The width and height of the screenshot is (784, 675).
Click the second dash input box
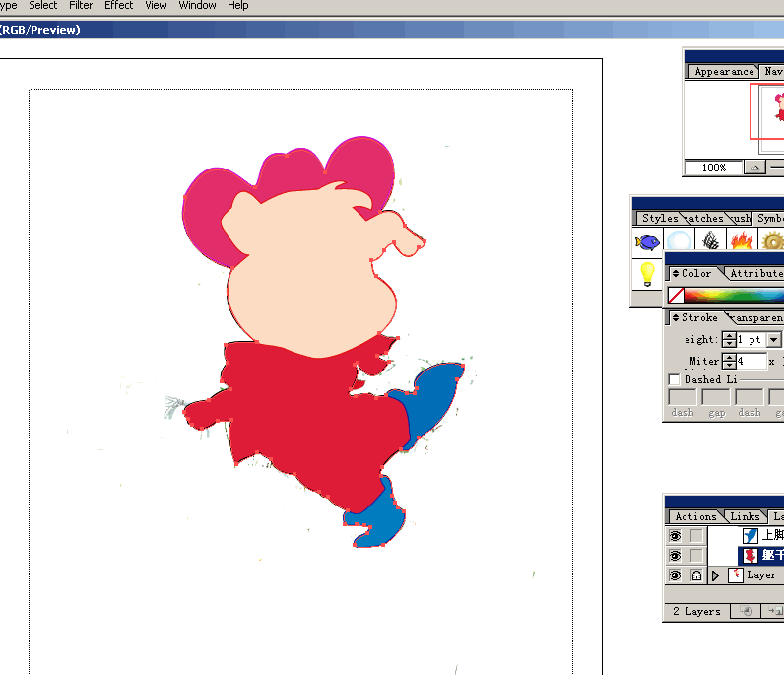click(x=749, y=397)
